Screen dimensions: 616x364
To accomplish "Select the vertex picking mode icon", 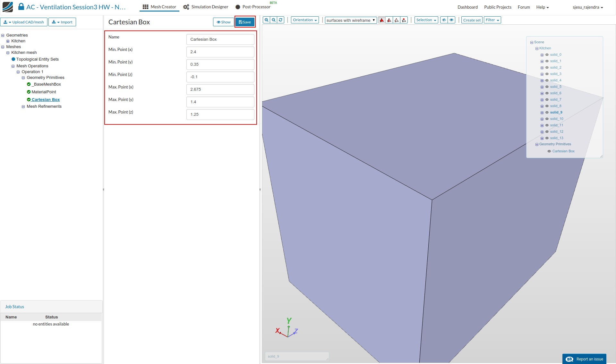I will (404, 20).
